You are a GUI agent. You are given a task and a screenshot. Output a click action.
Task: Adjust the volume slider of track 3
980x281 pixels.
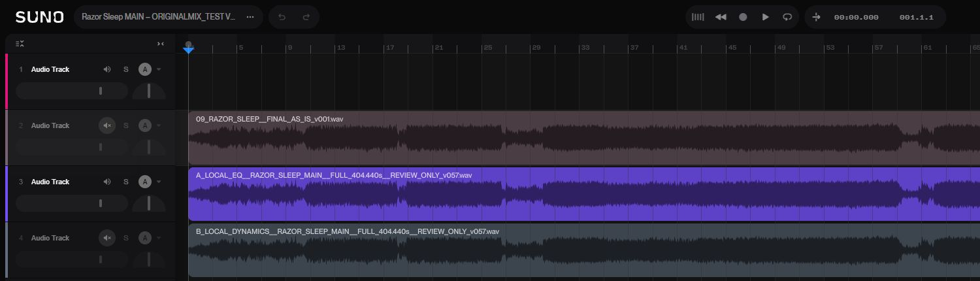click(x=71, y=203)
